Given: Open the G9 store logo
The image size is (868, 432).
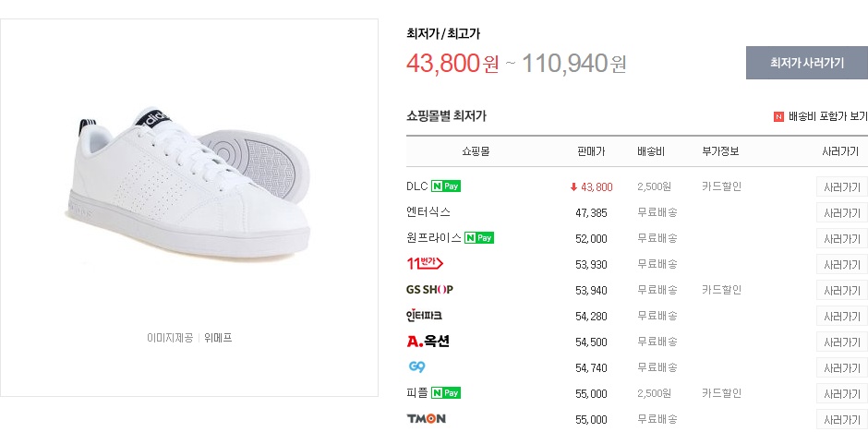Looking at the screenshot, I should 416,367.
